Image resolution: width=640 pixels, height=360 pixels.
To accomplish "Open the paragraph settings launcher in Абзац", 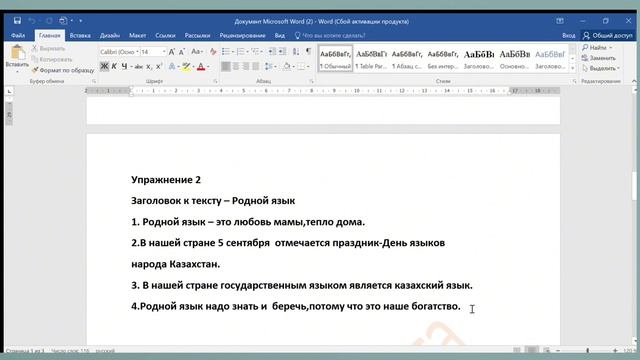I will point(311,82).
